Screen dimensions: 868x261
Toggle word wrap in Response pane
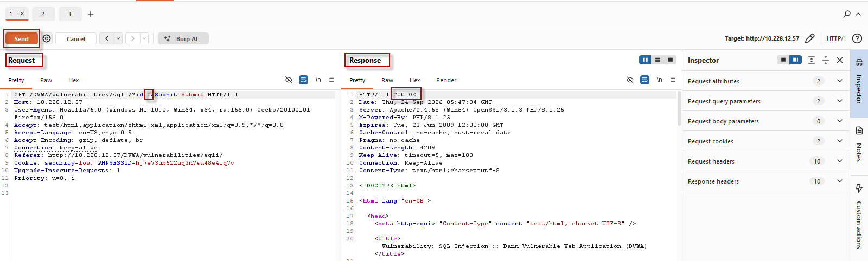click(644, 80)
